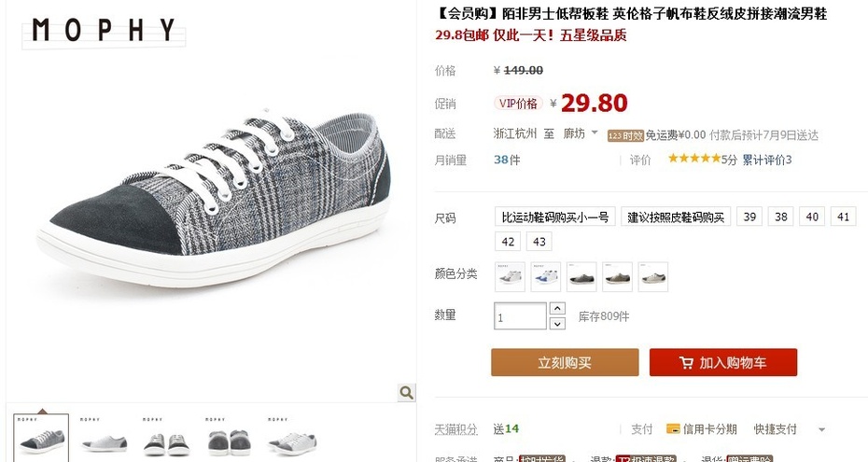The image size is (868, 462).
Task: Click the MOPHY brand logo
Action: [104, 31]
